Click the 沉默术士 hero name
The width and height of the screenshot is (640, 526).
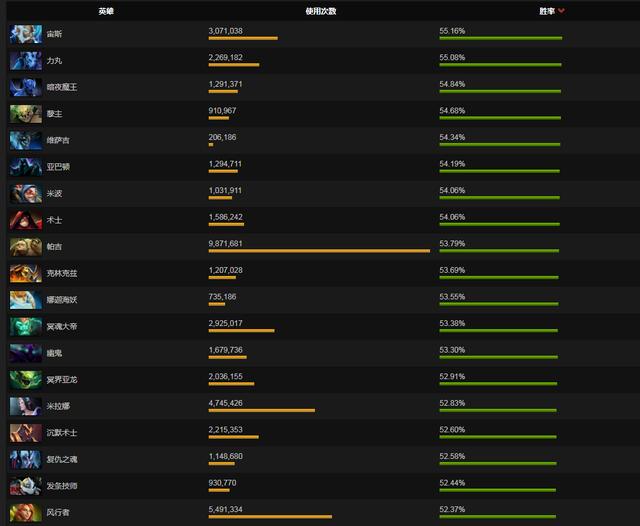click(61, 433)
